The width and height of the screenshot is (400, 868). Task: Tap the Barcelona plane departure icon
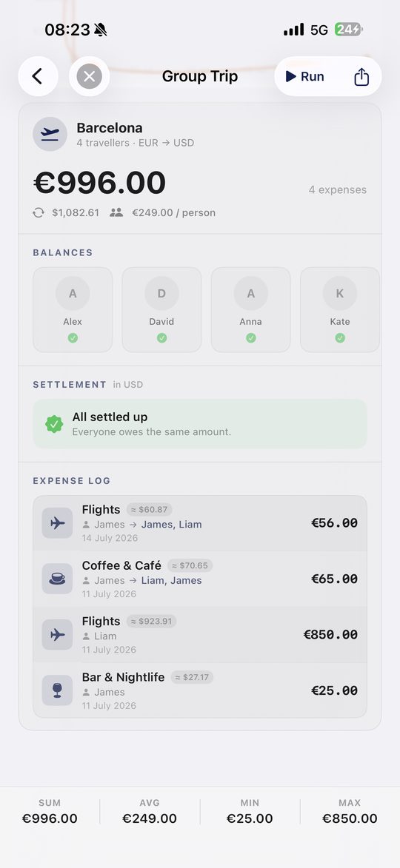click(x=50, y=134)
